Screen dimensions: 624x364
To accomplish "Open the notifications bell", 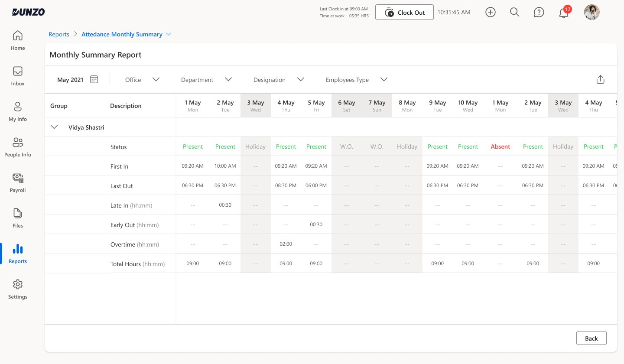I will [563, 13].
